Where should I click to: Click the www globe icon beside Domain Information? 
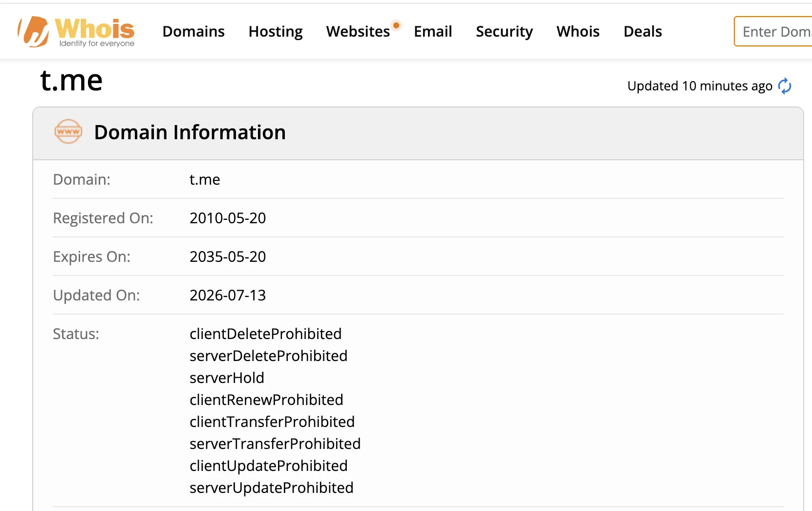coord(68,132)
